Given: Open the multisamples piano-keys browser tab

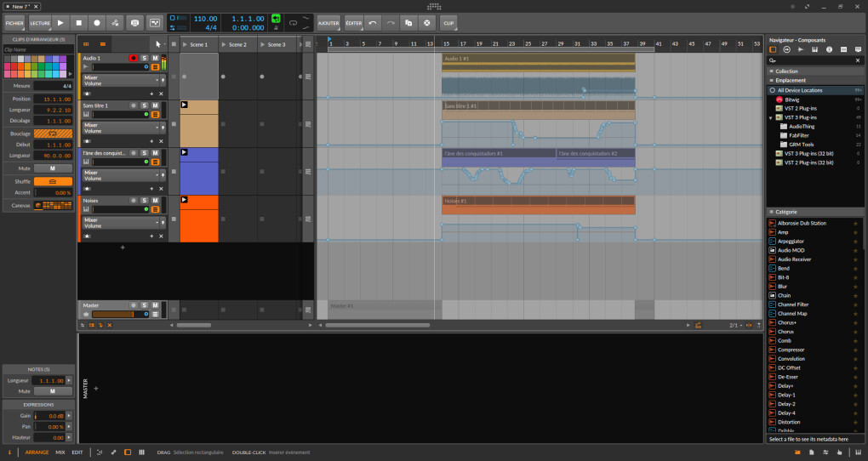Looking at the screenshot, I should pyautogui.click(x=815, y=49).
